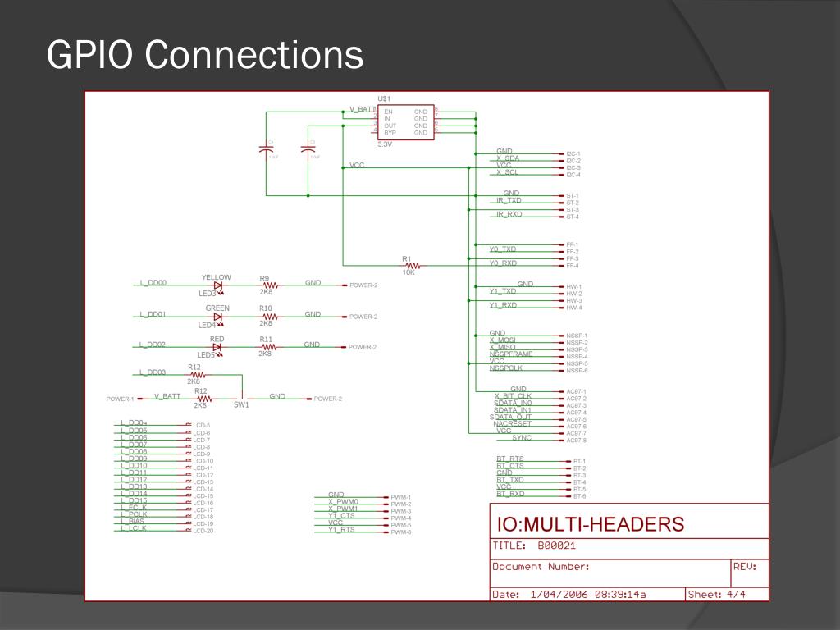Select the SYNC net label
Viewport: 840px width, 630px height.
pos(522,438)
